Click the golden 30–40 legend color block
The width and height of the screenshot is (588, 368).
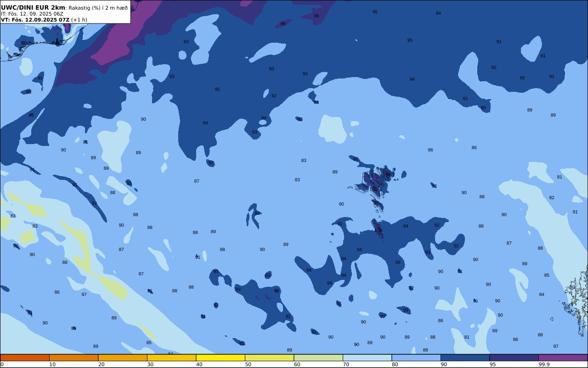[x=171, y=357]
